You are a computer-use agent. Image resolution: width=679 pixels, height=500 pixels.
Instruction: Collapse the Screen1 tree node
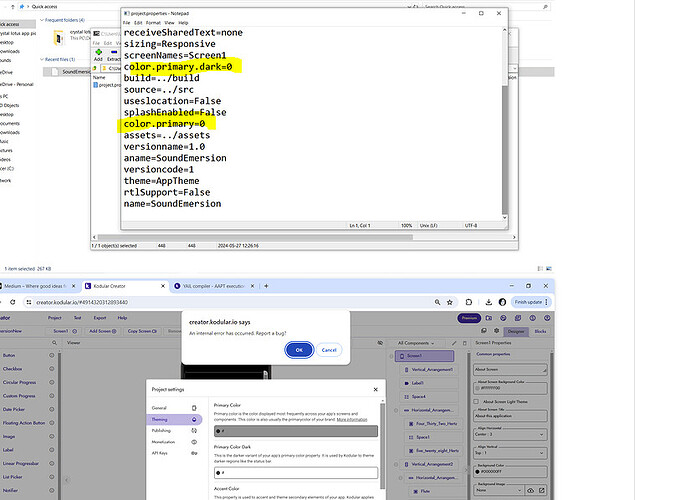391,356
